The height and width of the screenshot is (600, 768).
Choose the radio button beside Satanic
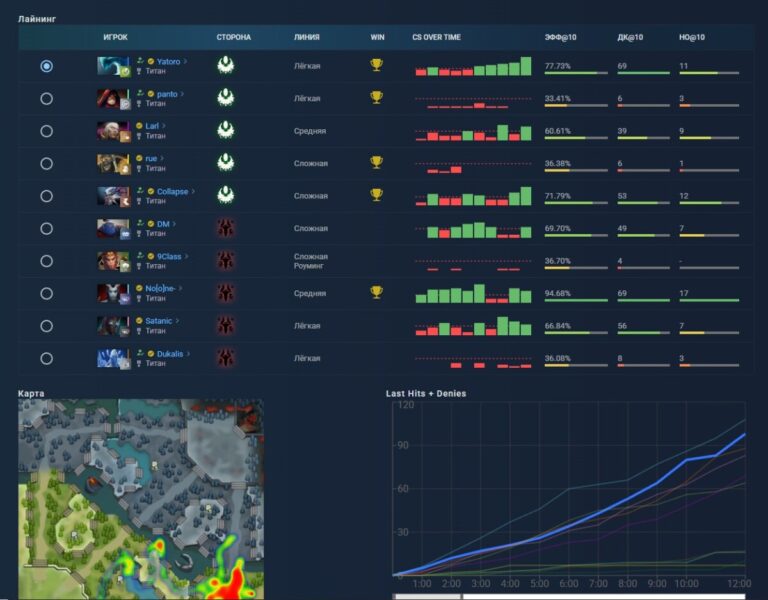46,326
